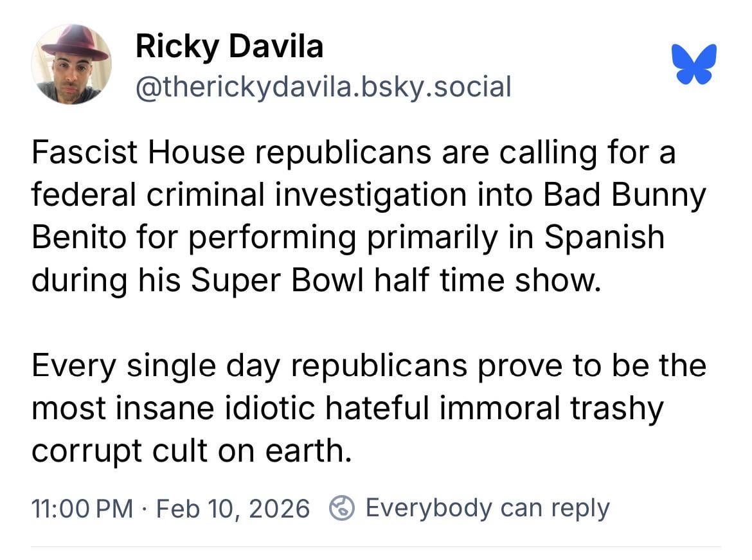Open Ricky Davila's profile avatar

71,64
